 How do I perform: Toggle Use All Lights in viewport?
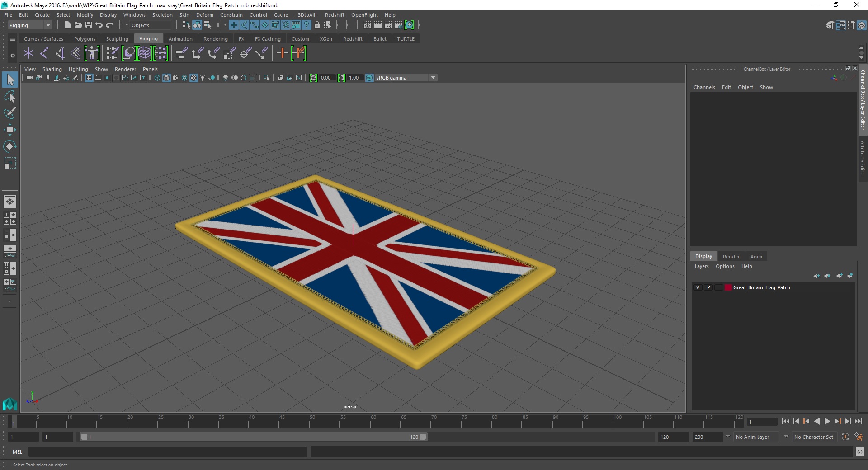pos(203,78)
